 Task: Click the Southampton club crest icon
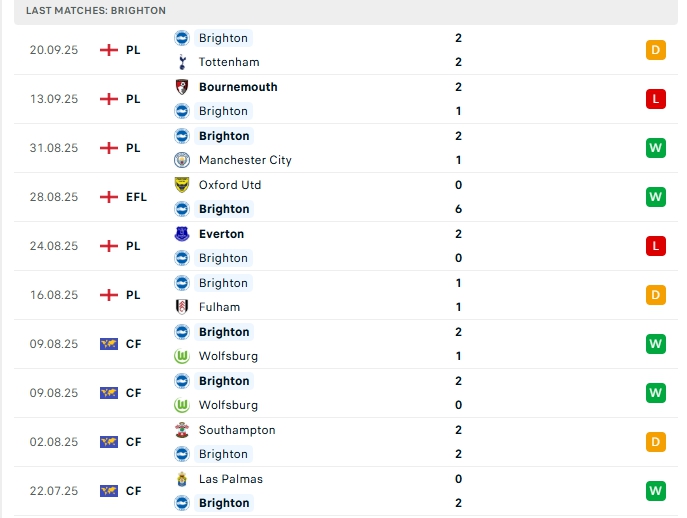point(182,430)
